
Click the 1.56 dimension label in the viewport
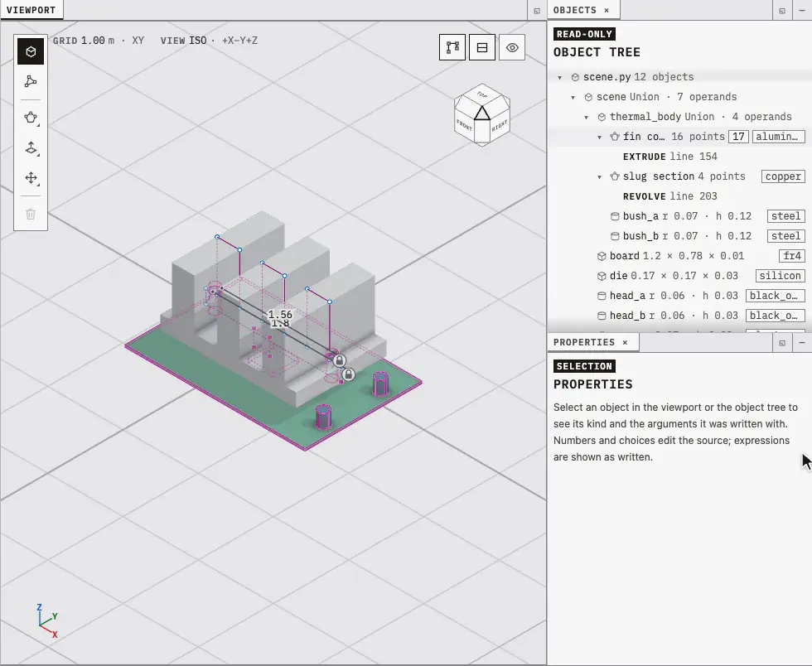click(x=280, y=314)
